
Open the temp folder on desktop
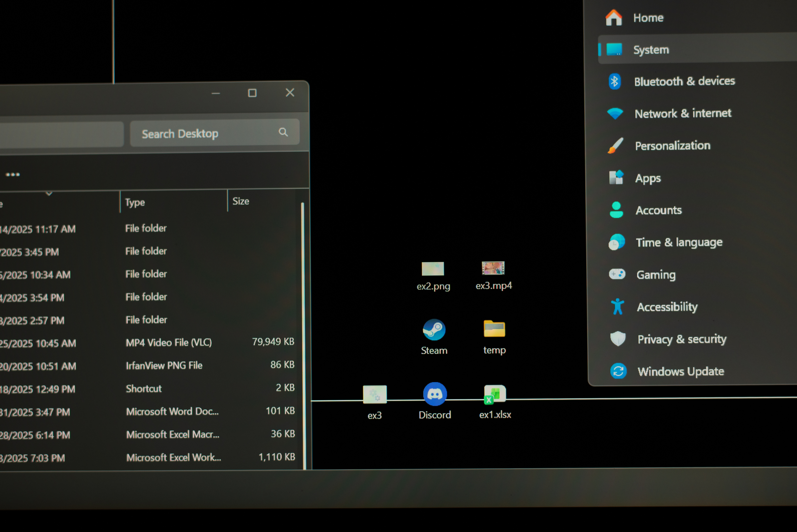(494, 329)
